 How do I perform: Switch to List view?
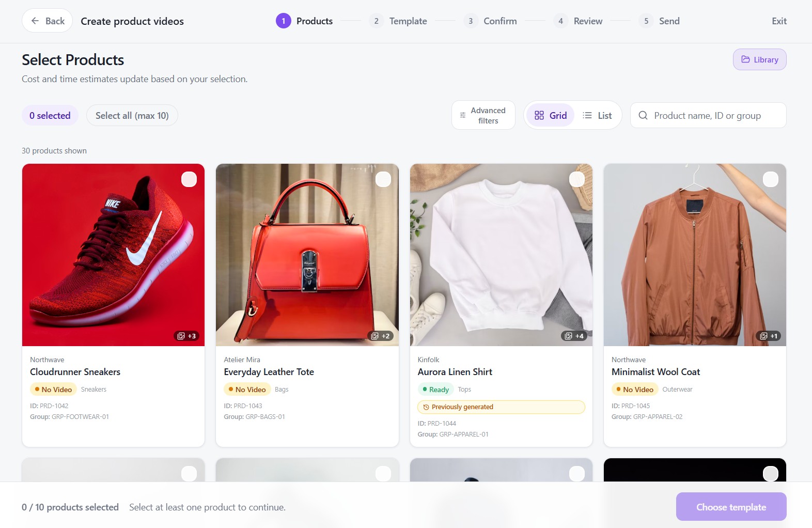pyautogui.click(x=597, y=115)
